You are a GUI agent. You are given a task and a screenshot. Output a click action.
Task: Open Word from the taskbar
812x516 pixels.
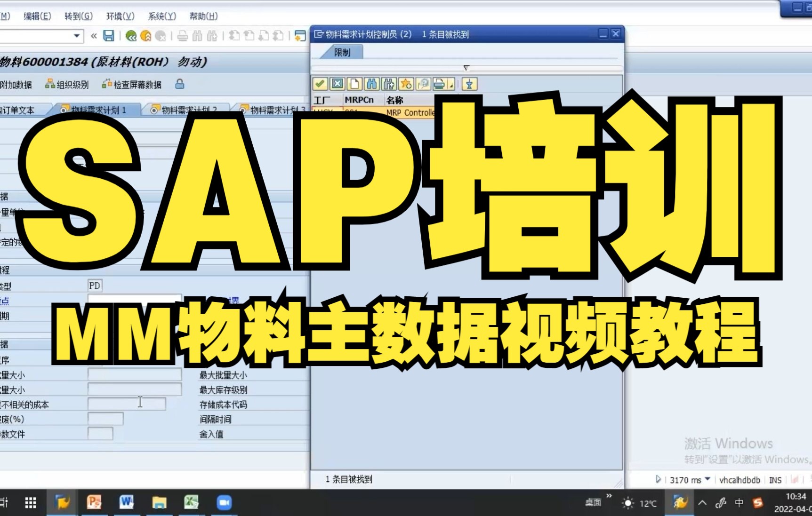(126, 502)
